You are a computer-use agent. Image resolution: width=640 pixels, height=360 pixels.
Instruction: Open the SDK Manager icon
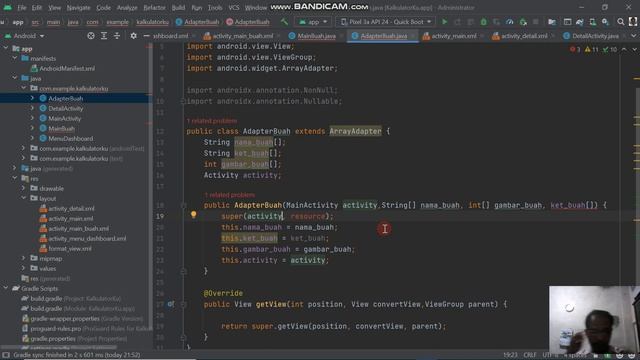pos(605,22)
